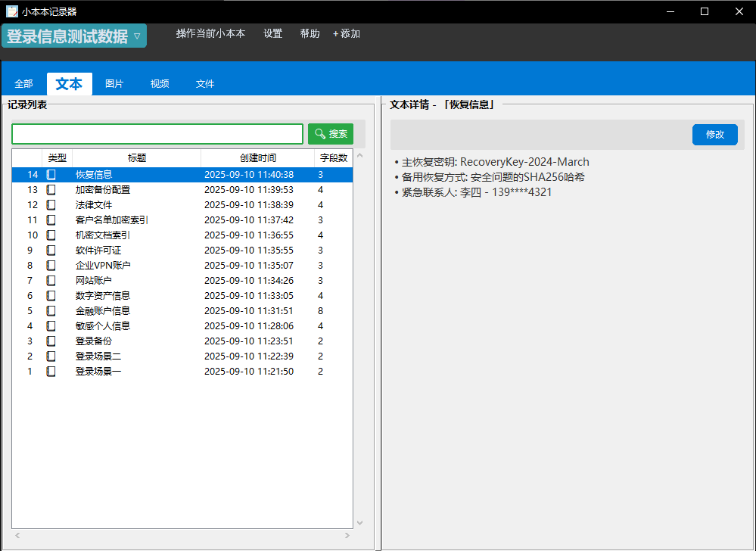
Task: Sort the list by 字段数 column
Action: point(333,158)
